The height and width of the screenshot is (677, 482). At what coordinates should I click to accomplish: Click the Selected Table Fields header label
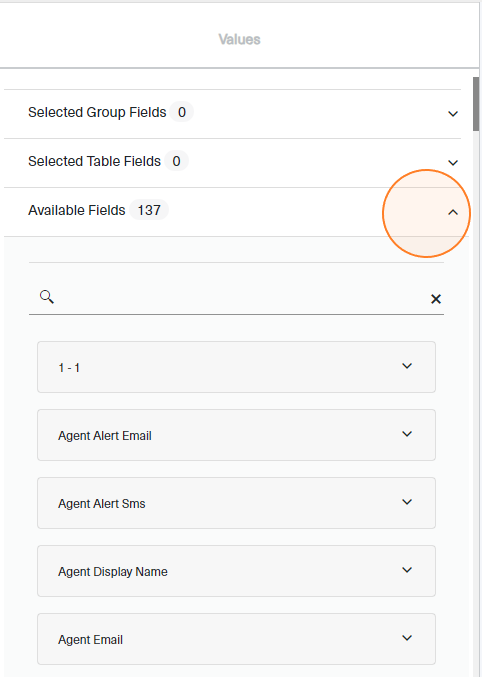tap(94, 161)
